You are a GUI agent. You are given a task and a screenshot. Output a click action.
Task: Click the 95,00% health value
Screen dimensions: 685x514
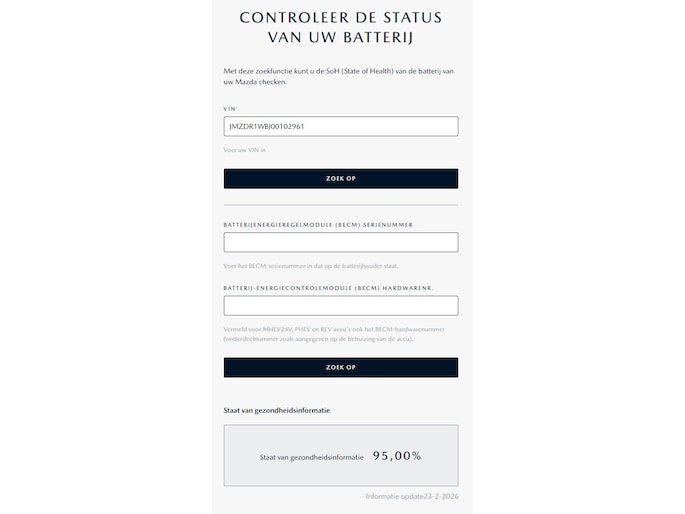(x=397, y=456)
